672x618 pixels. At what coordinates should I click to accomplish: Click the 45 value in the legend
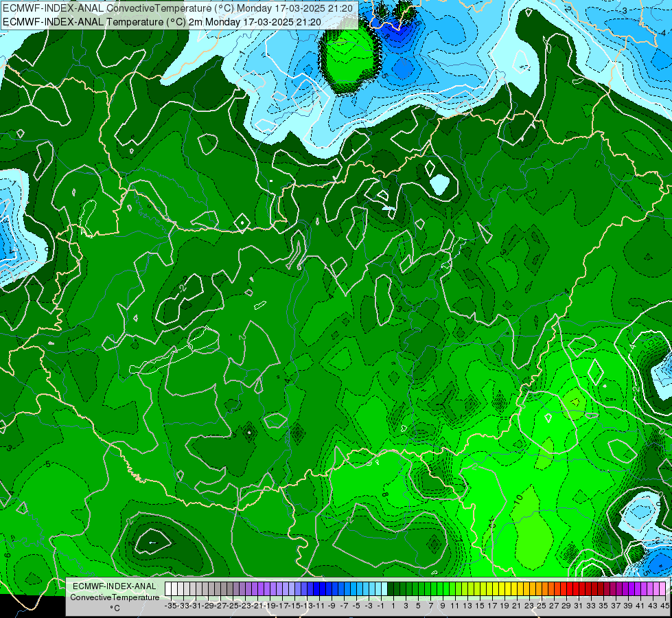pyautogui.click(x=664, y=606)
